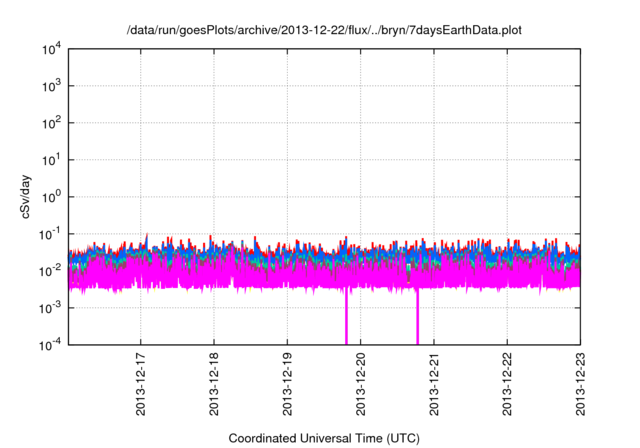Click the 10^4 y-axis tick label
The height and width of the screenshot is (448, 640).
pyautogui.click(x=52, y=49)
